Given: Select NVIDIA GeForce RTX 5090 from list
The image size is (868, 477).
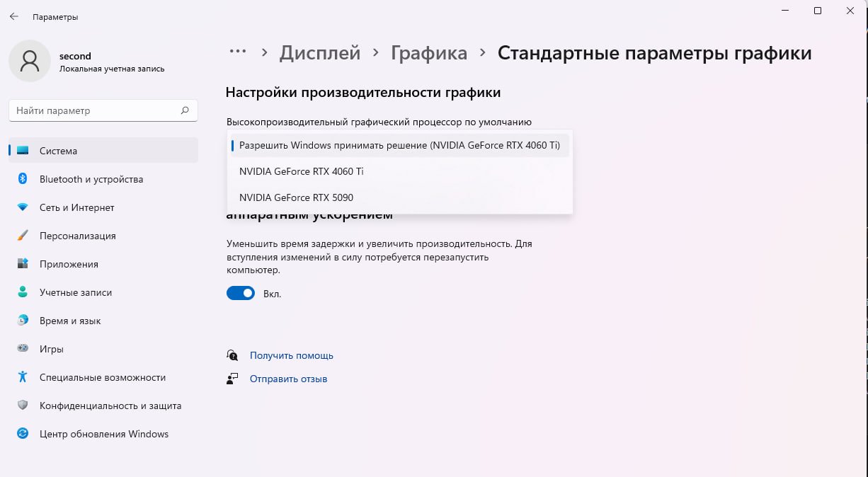Looking at the screenshot, I should point(296,197).
